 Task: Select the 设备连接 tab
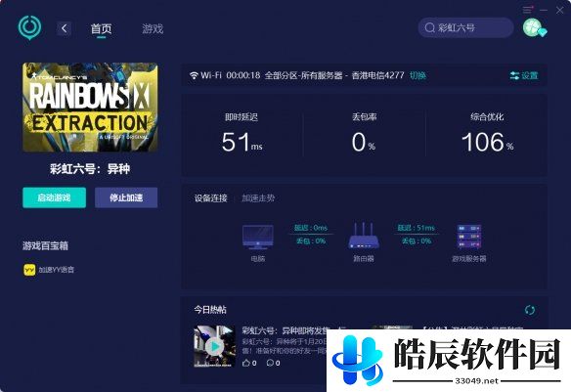tap(210, 198)
